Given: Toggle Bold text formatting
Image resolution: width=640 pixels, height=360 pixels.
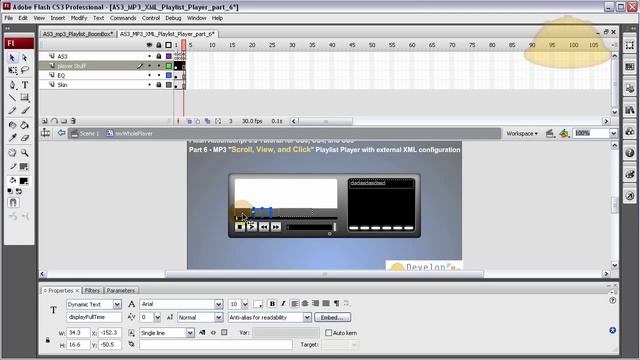Looking at the screenshot, I should tap(272, 304).
